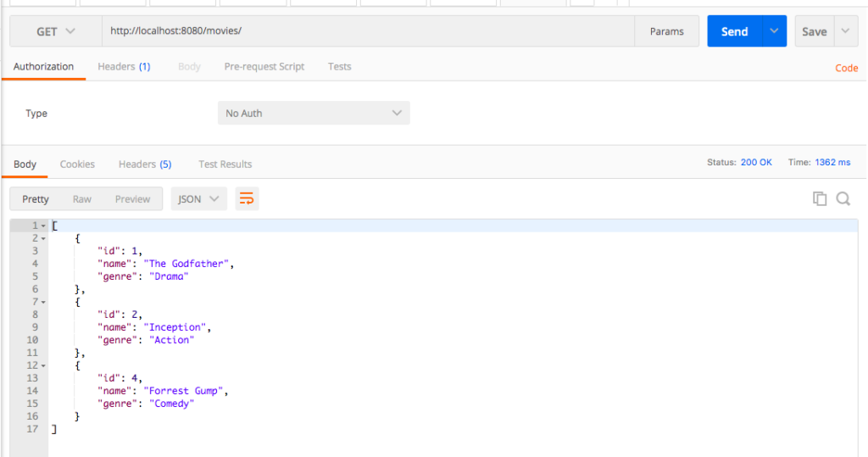
Task: Open the No Auth type dropdown
Action: pos(314,113)
